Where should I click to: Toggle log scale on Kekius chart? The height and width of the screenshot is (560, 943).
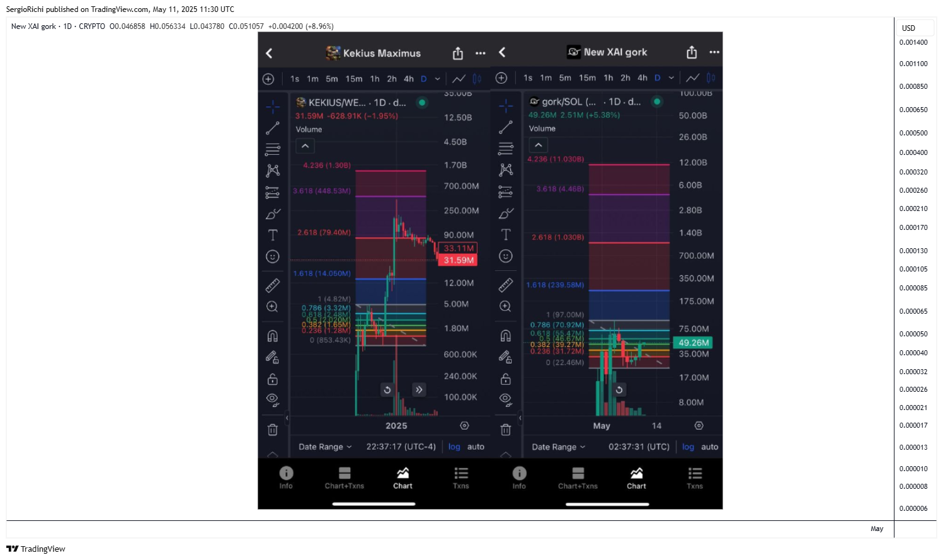454,447
